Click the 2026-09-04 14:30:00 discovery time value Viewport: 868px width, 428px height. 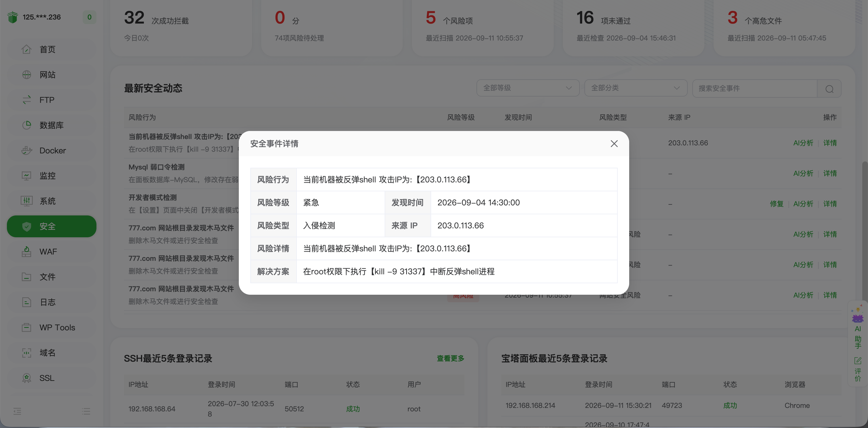coord(478,202)
